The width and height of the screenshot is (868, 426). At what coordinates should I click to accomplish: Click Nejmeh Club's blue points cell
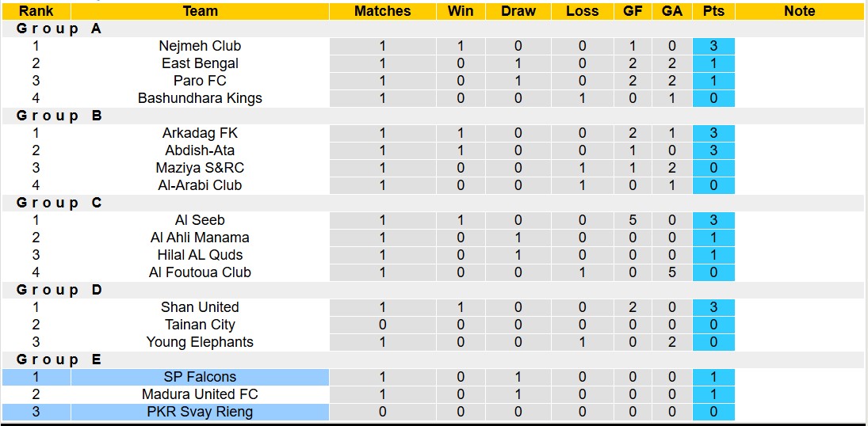pos(713,46)
